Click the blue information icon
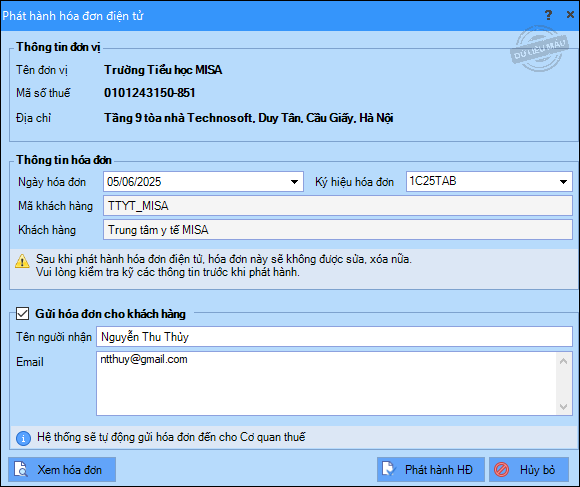 [x=23, y=439]
